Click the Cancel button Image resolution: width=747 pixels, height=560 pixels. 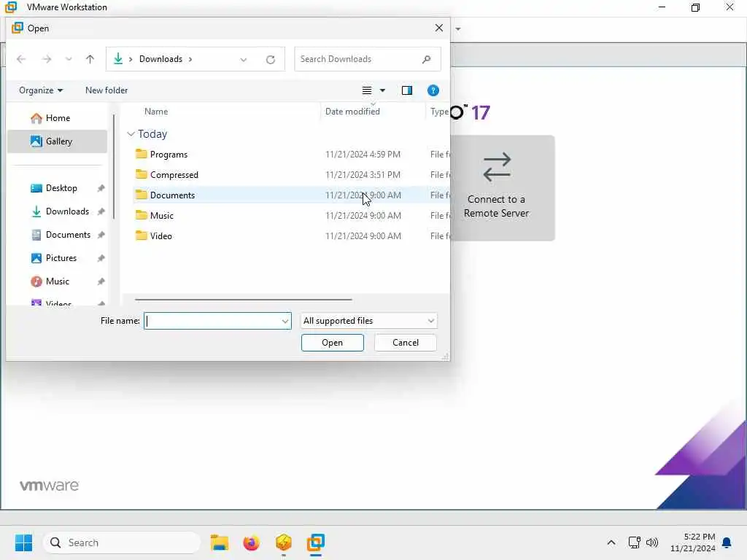point(406,343)
